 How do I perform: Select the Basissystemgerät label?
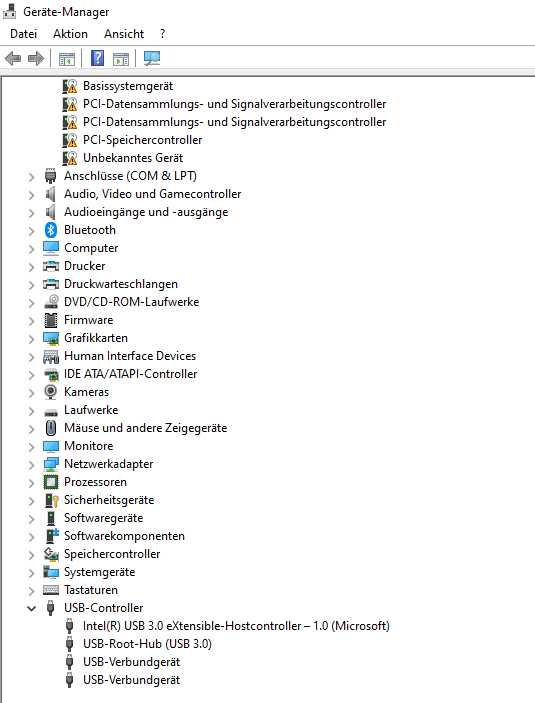(128, 86)
